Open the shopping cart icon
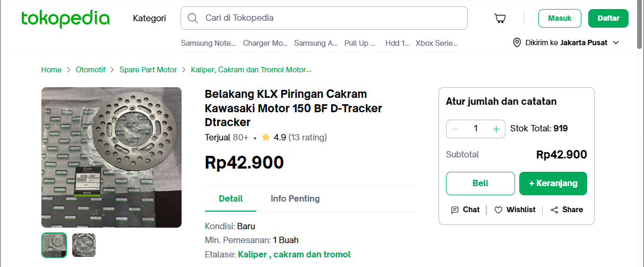Screen dimensions: 644x267 500,19
